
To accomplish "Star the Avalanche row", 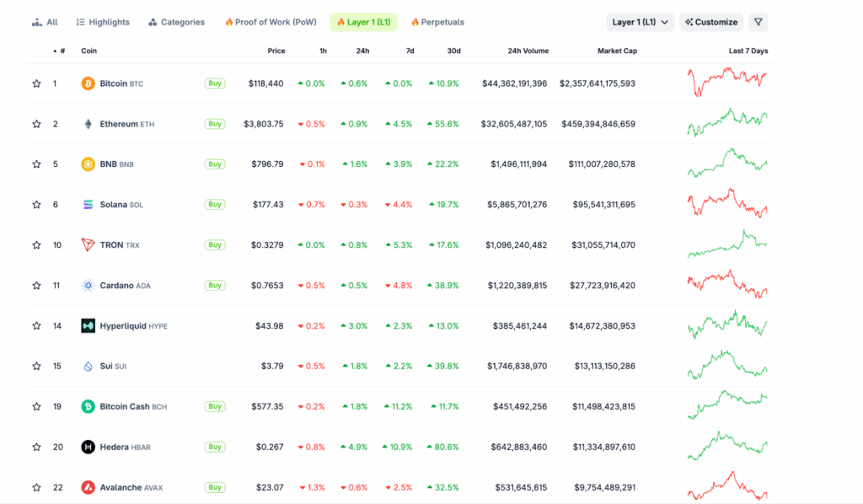I will tap(36, 487).
